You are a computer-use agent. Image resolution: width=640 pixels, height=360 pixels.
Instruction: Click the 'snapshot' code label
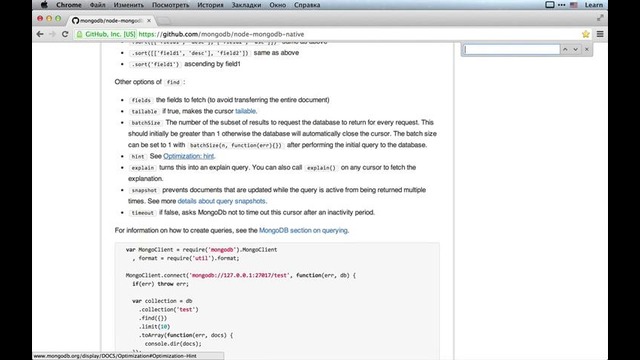click(x=144, y=190)
